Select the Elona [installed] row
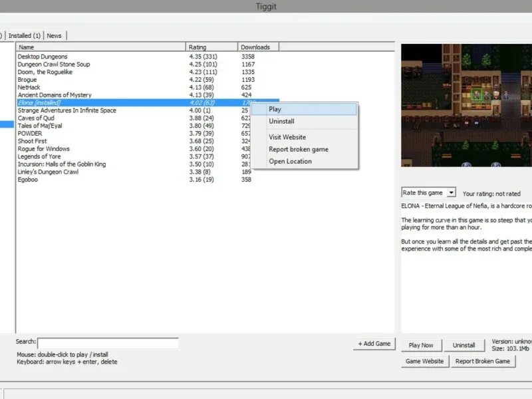This screenshot has width=532, height=399. pos(148,103)
